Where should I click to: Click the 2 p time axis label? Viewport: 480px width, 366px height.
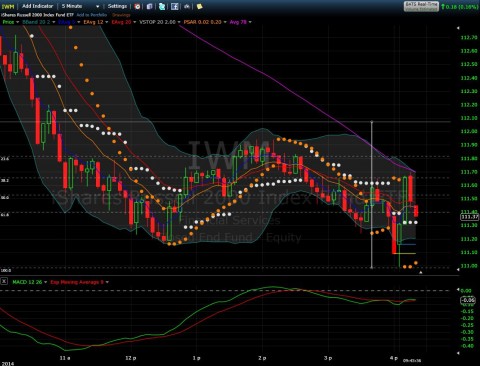click(262, 358)
